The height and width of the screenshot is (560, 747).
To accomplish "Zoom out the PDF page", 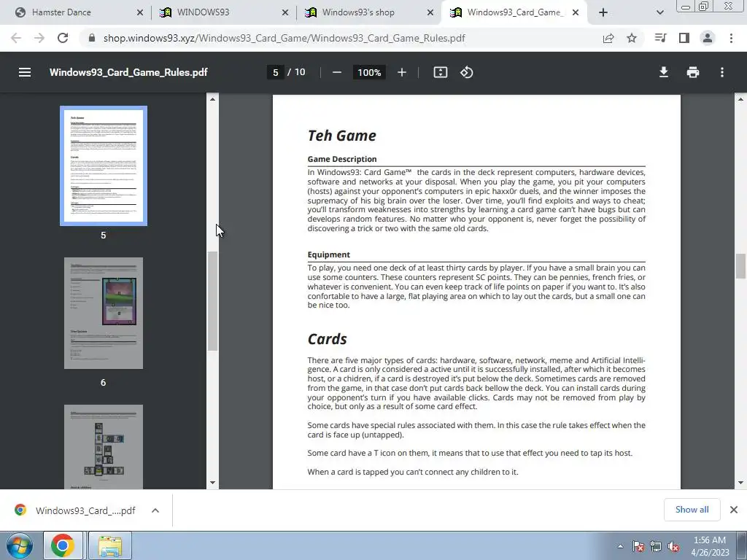I will click(x=337, y=72).
